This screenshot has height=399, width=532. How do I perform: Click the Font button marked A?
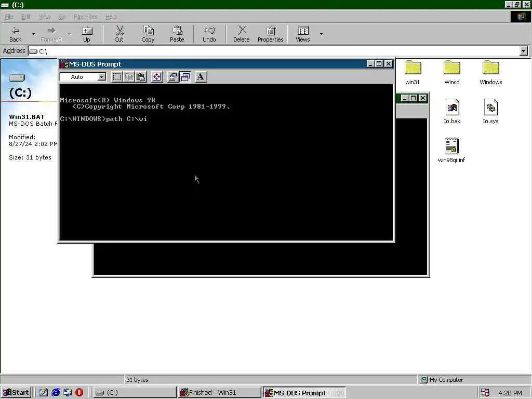coord(201,77)
